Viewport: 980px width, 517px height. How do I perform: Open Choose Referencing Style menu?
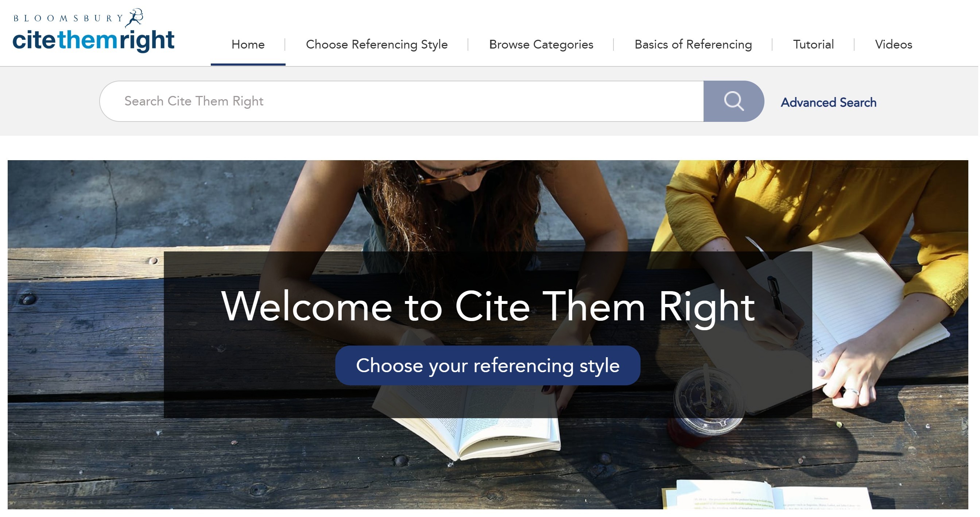coord(377,45)
